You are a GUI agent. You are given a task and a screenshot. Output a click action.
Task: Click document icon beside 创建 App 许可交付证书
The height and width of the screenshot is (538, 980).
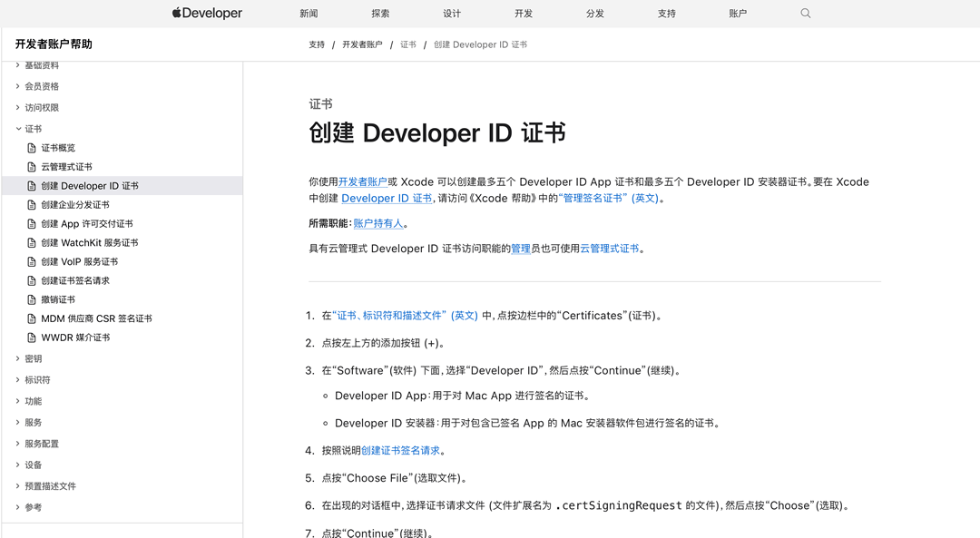(32, 224)
